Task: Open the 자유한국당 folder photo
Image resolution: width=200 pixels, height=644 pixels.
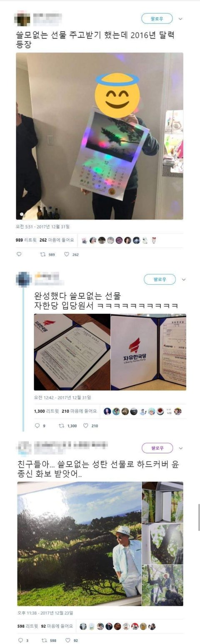Action: (148, 352)
